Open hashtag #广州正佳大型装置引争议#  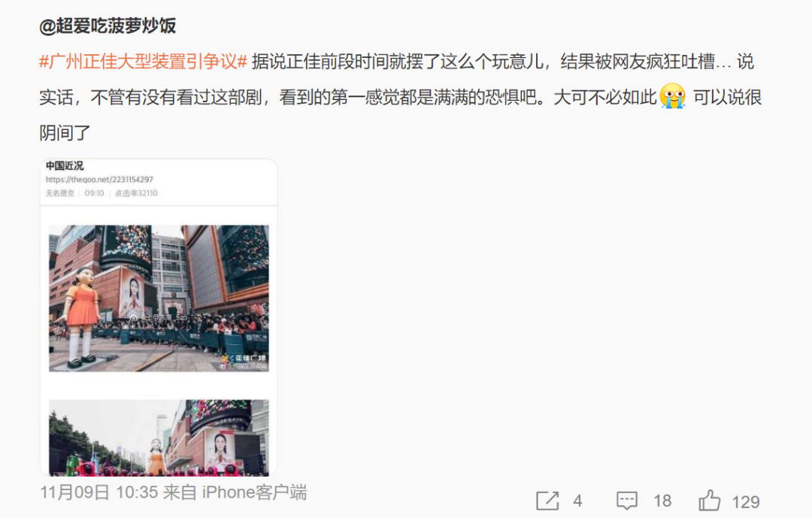pos(144,62)
